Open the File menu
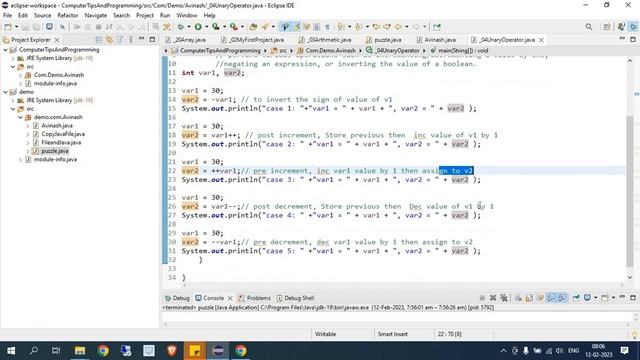The image size is (640, 360). click(7, 15)
